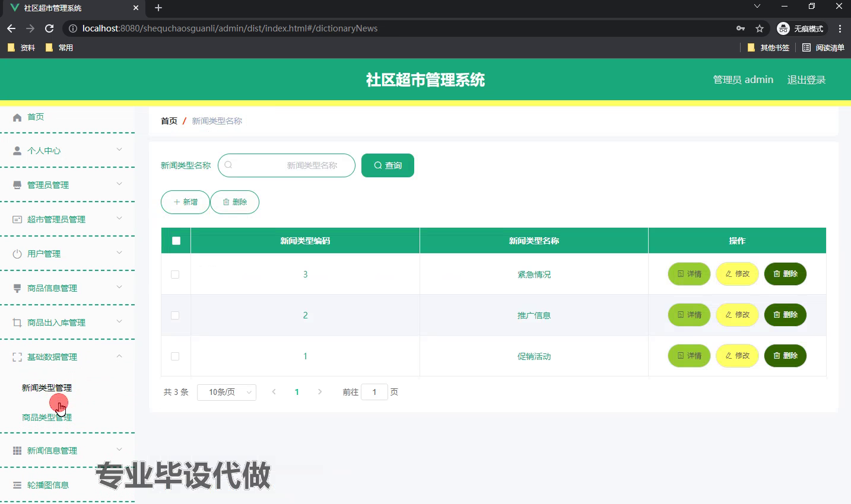The height and width of the screenshot is (504, 851).
Task: Open the saved passwords key icon
Action: pyautogui.click(x=741, y=28)
